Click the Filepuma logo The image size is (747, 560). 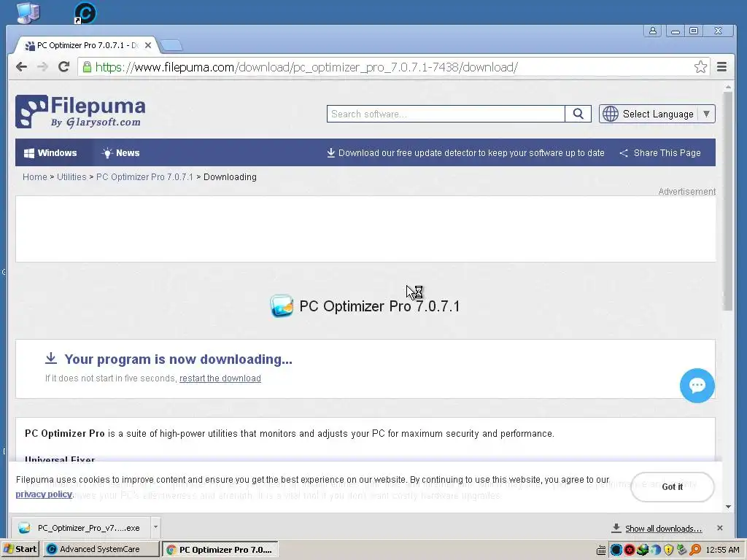pos(80,112)
